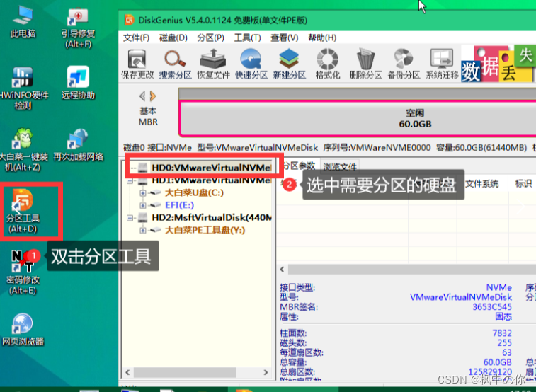Click the 空闲 60.0GB disk space bar
The height and width of the screenshot is (392, 536).
click(358, 118)
